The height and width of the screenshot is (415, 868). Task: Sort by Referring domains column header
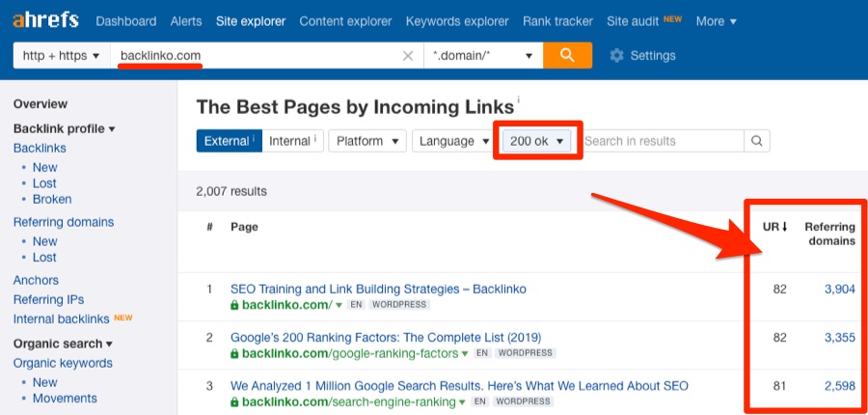click(829, 234)
